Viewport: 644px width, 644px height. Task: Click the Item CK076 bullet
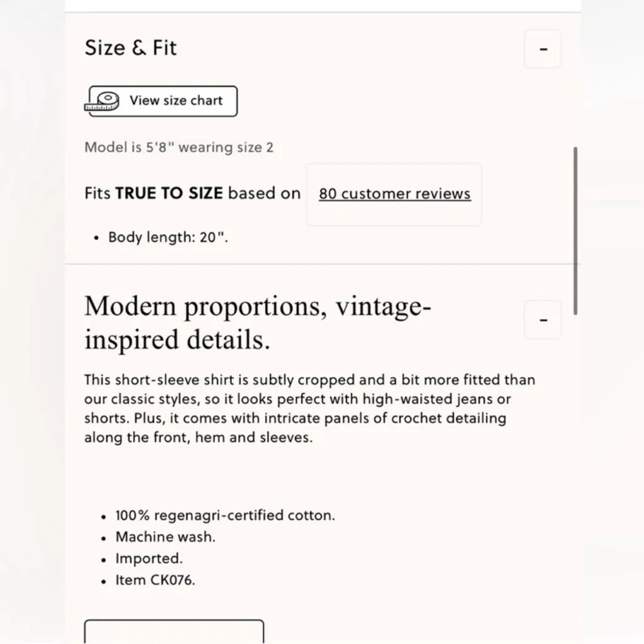(155, 580)
